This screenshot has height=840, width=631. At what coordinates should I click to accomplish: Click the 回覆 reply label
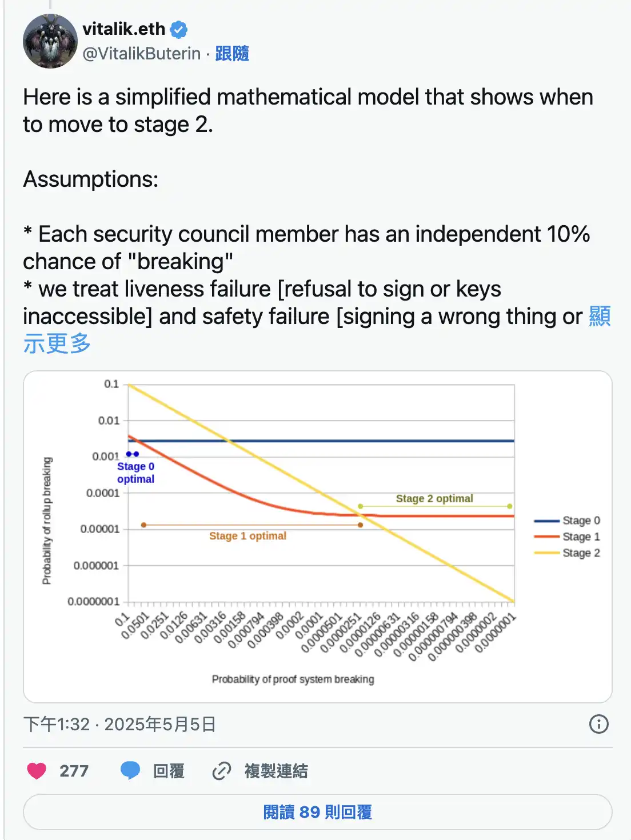click(x=169, y=771)
